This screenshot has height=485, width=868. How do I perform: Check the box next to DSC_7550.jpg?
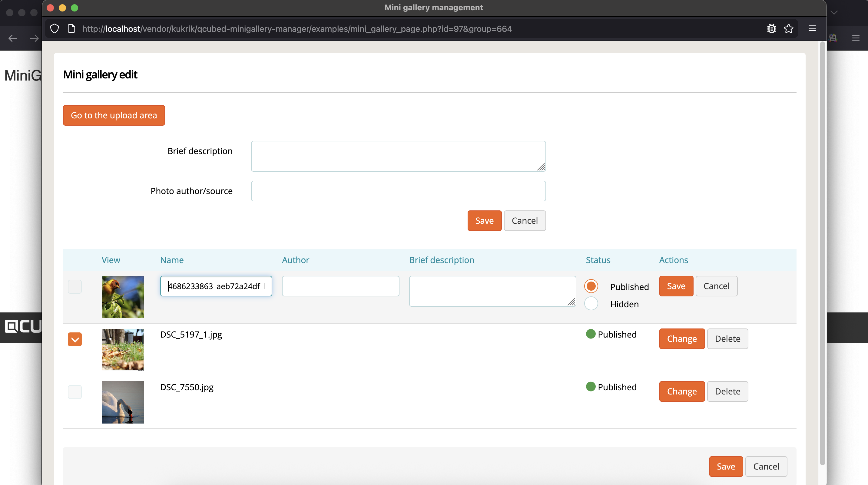(x=75, y=392)
